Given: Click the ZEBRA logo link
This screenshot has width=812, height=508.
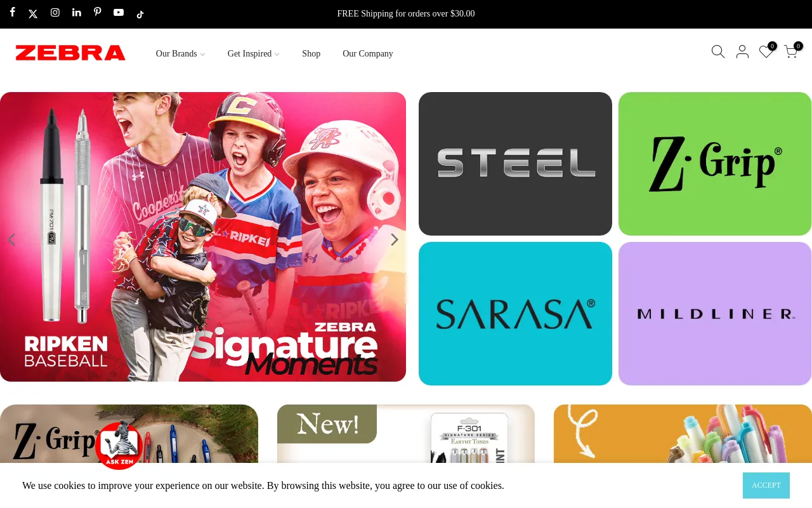Looking at the screenshot, I should (x=70, y=53).
